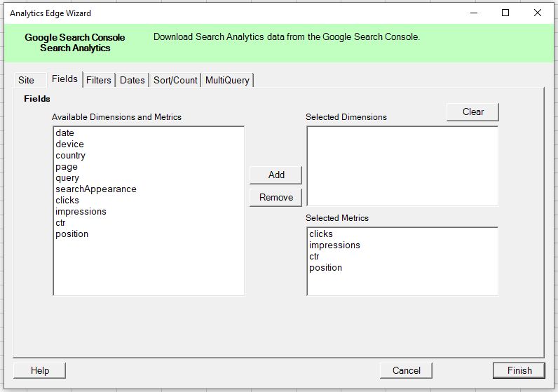Select 'query' in available list
Viewport: 558px width, 392px height.
coord(149,177)
